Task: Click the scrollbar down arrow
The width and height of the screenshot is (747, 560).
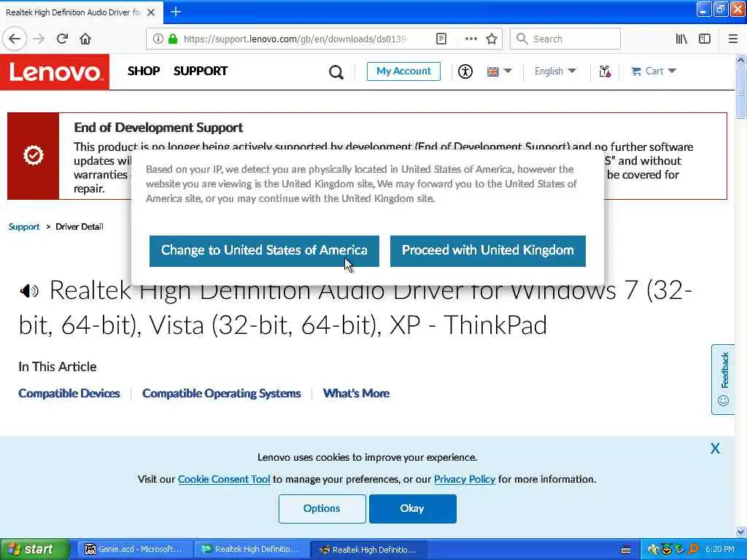Action: [x=741, y=532]
